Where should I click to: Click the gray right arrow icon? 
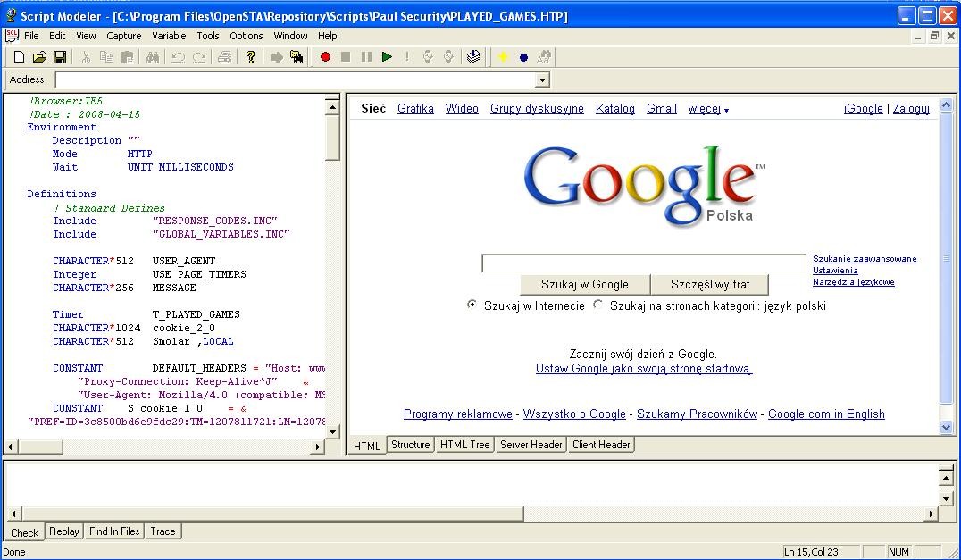coord(276,57)
